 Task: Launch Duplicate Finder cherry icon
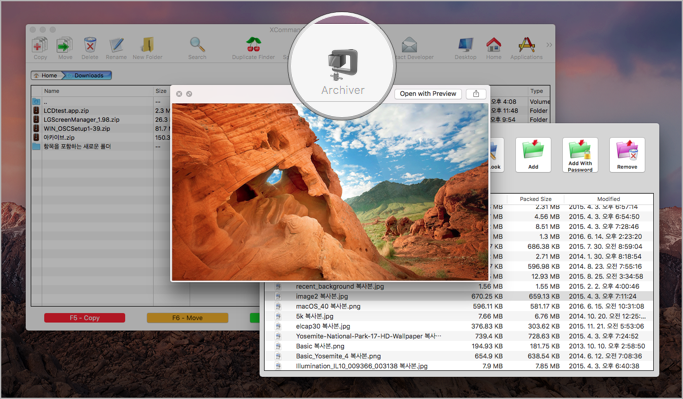[x=254, y=45]
